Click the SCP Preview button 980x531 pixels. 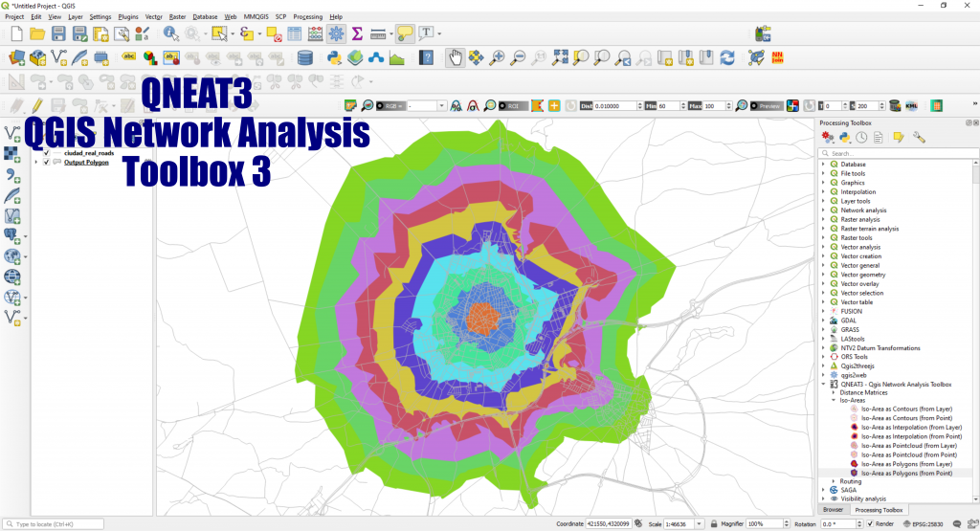[x=766, y=106]
